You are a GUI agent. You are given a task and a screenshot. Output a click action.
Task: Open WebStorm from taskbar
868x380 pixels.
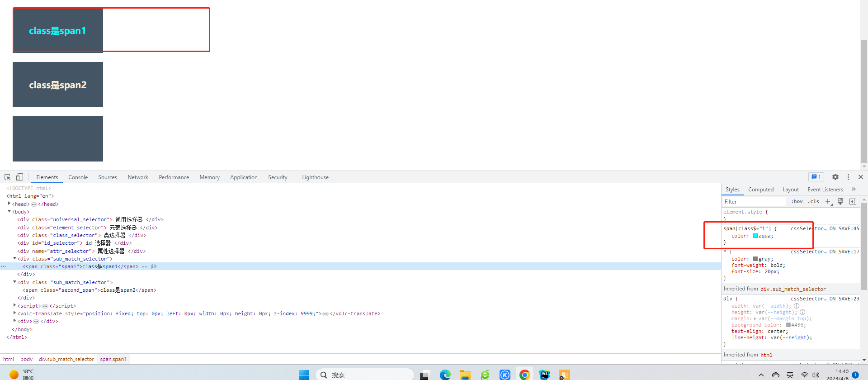[x=545, y=375]
